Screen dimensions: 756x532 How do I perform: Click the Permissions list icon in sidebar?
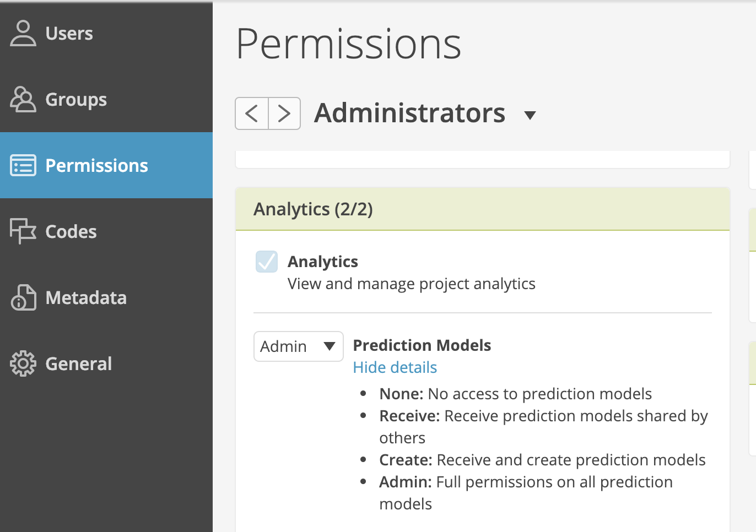(x=23, y=165)
